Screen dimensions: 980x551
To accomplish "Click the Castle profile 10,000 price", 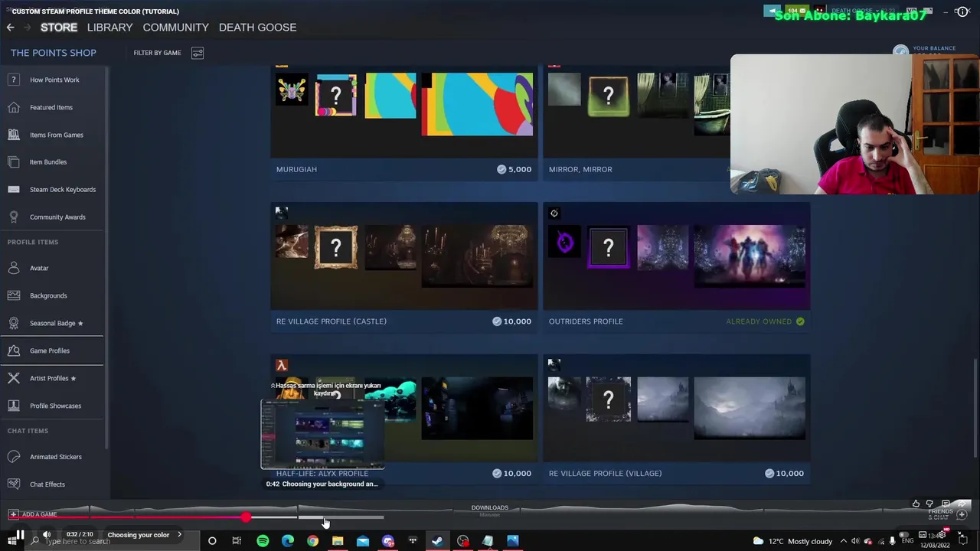I will click(512, 321).
